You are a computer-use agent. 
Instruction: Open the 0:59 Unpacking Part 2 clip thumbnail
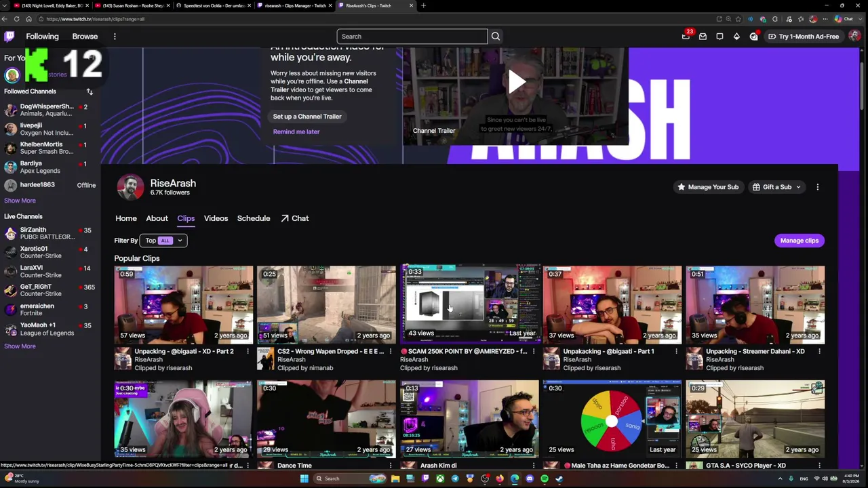[x=184, y=304]
